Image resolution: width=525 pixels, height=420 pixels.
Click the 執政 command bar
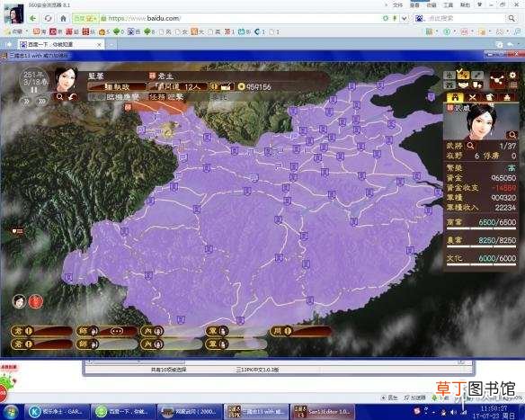[x=117, y=86]
